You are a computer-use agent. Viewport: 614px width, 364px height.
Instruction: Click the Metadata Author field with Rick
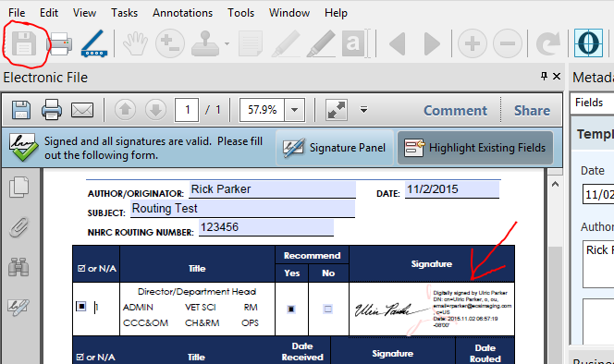(598, 264)
